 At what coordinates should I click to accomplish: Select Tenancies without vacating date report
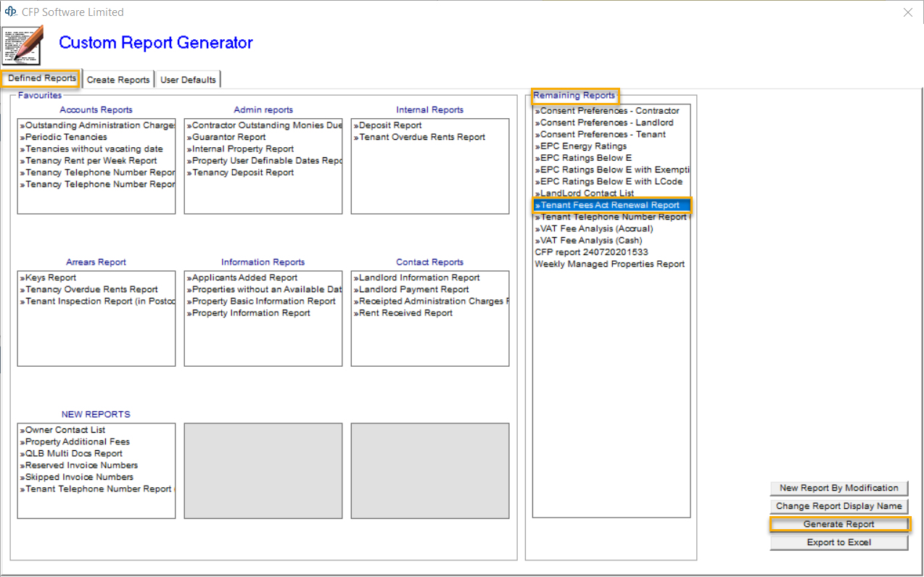tap(91, 149)
